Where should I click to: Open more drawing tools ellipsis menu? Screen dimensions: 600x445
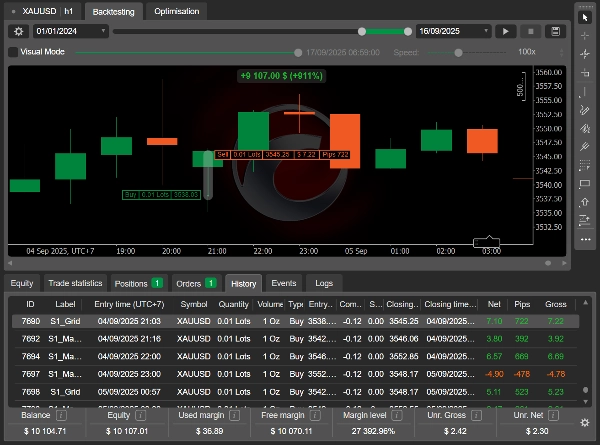[x=585, y=240]
